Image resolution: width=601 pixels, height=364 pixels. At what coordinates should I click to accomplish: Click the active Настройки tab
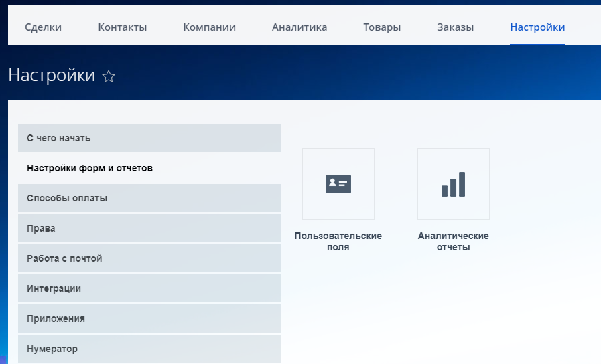pos(537,27)
